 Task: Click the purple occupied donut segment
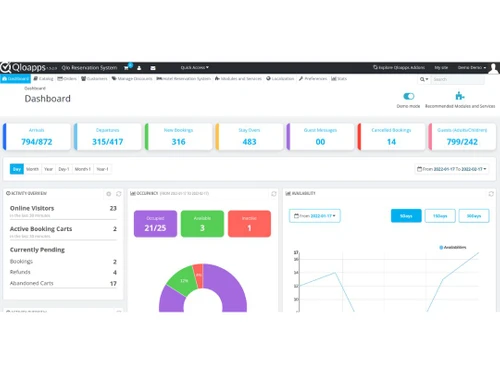[x=230, y=290]
